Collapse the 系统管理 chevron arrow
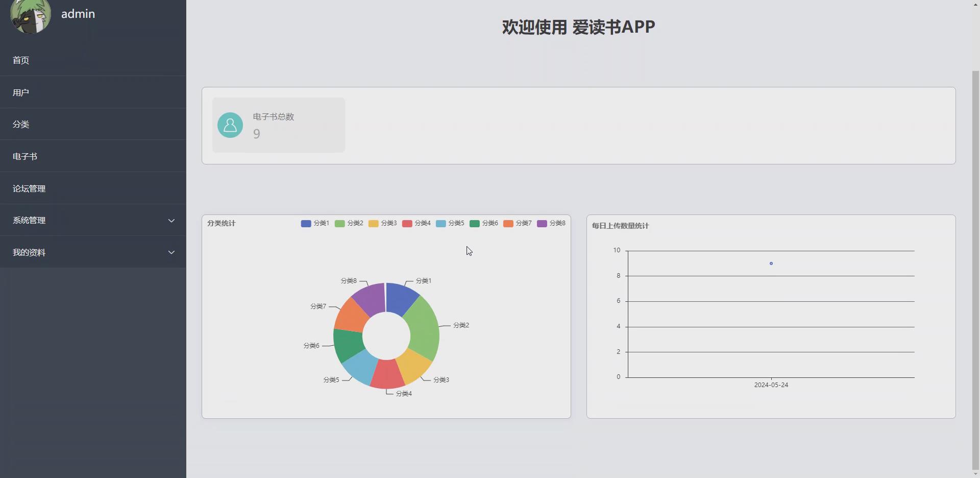This screenshot has width=980, height=478. click(171, 220)
